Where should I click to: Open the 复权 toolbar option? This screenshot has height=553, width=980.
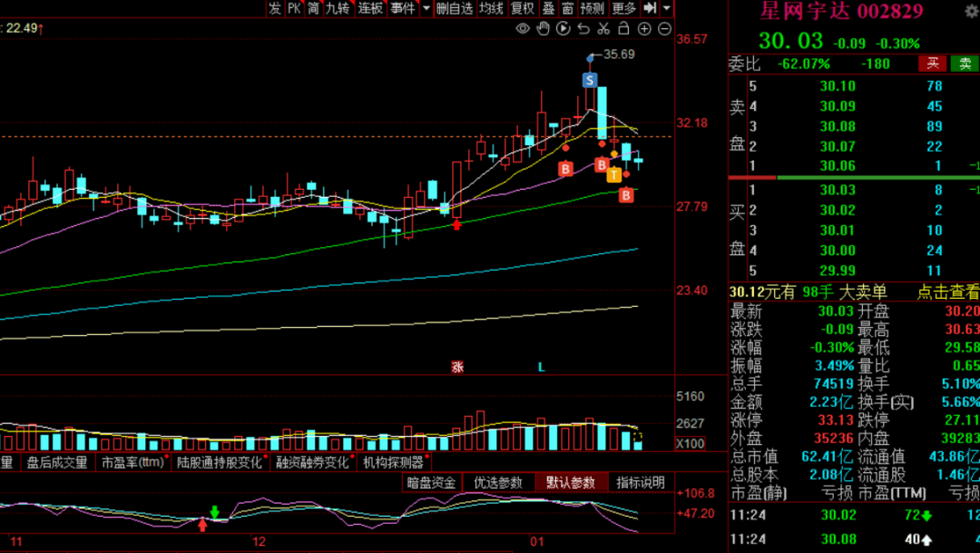point(522,8)
